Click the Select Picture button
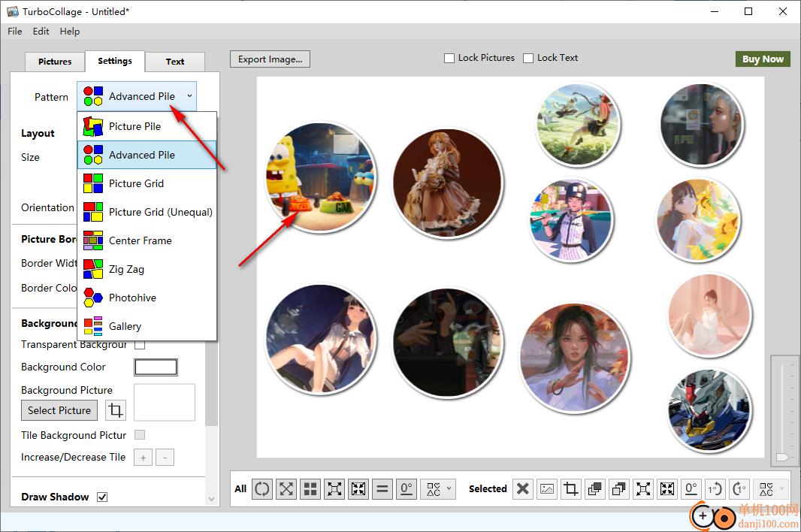The height and width of the screenshot is (532, 801). pyautogui.click(x=59, y=410)
